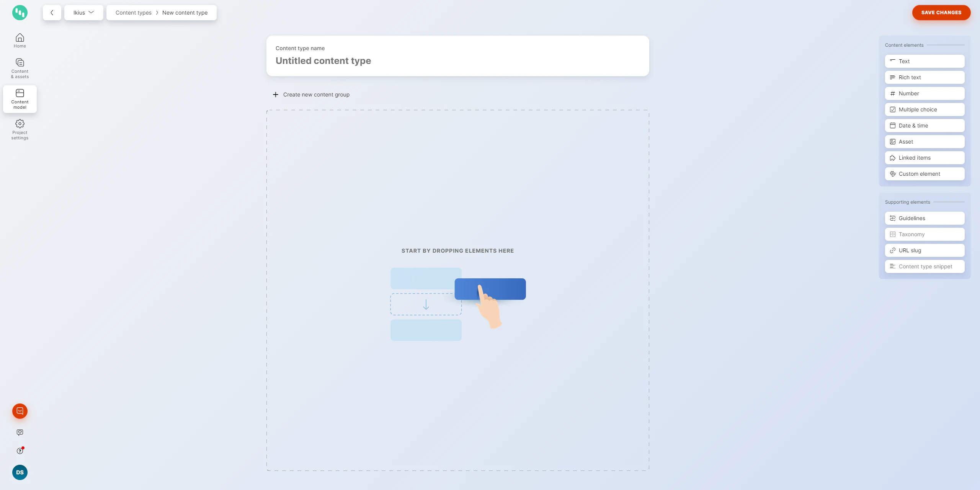Screen dimensions: 980x490
Task: Expand Content types breadcrumb navigation
Action: click(133, 13)
